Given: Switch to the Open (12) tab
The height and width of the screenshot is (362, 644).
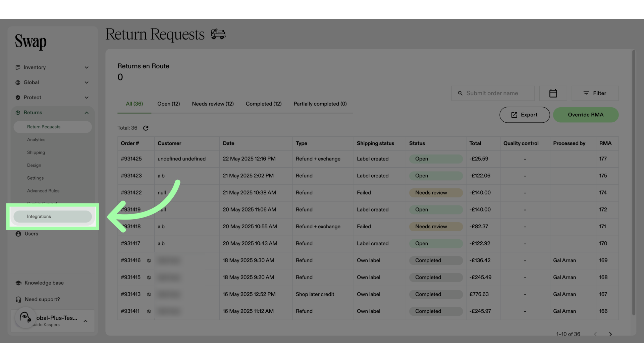Looking at the screenshot, I should 168,104.
